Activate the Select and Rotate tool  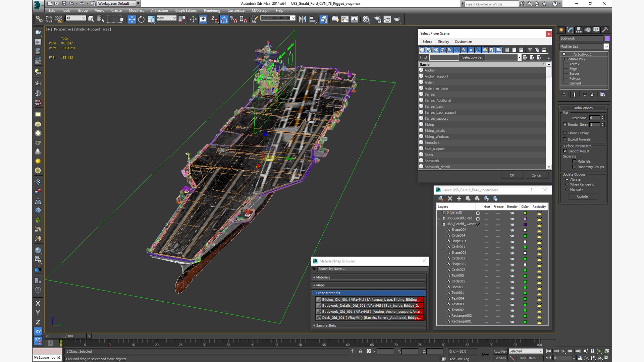141,19
